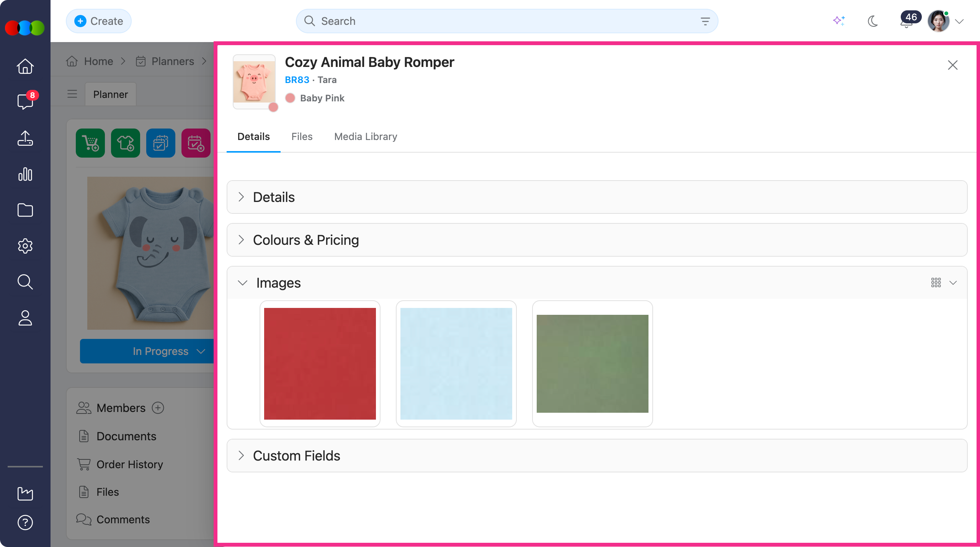Switch to the Details tab
The height and width of the screenshot is (547, 980).
(x=253, y=137)
